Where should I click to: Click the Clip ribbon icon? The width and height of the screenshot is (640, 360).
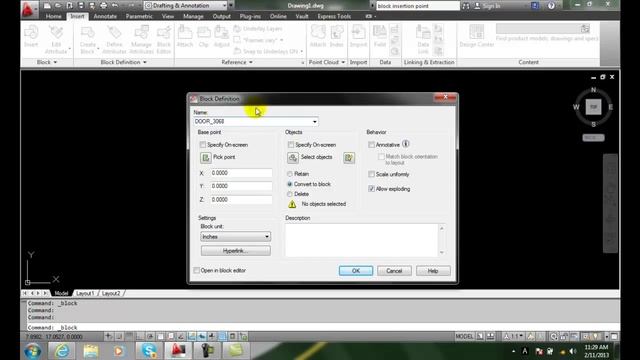[x=204, y=33]
